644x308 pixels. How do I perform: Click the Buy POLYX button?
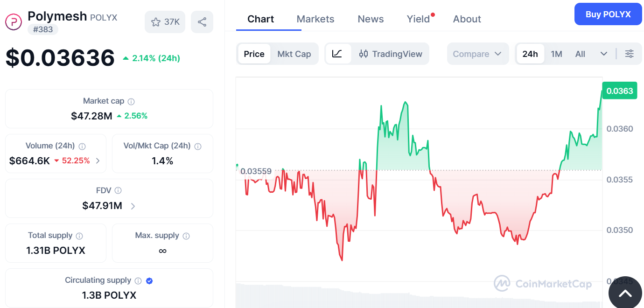(608, 14)
